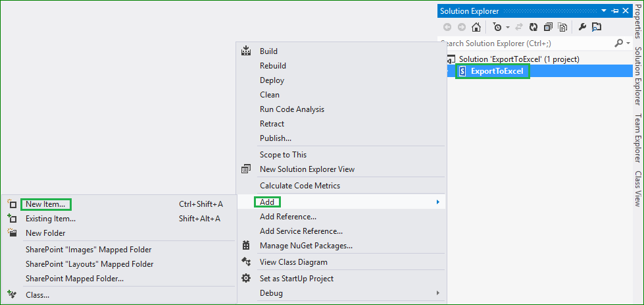
Task: Click the New Folder icon in submenu
Action: (11, 233)
